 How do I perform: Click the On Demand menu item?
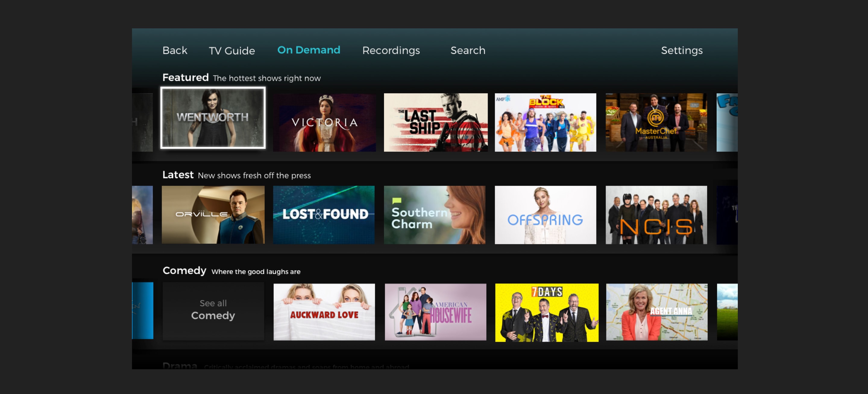(309, 50)
